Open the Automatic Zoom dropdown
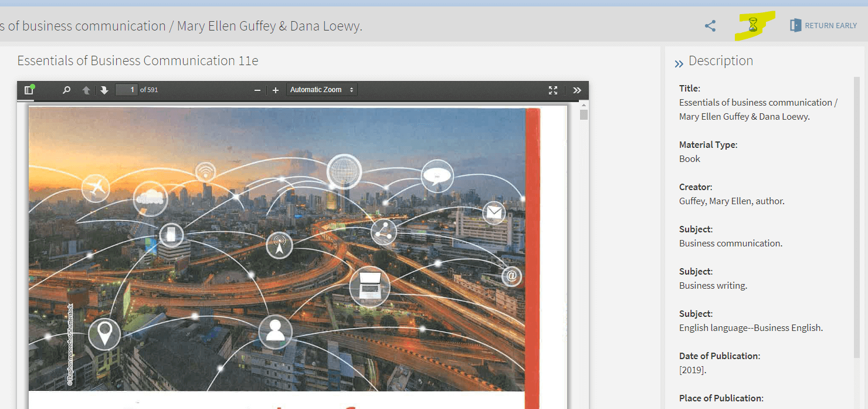Viewport: 868px width, 409px height. (x=321, y=90)
